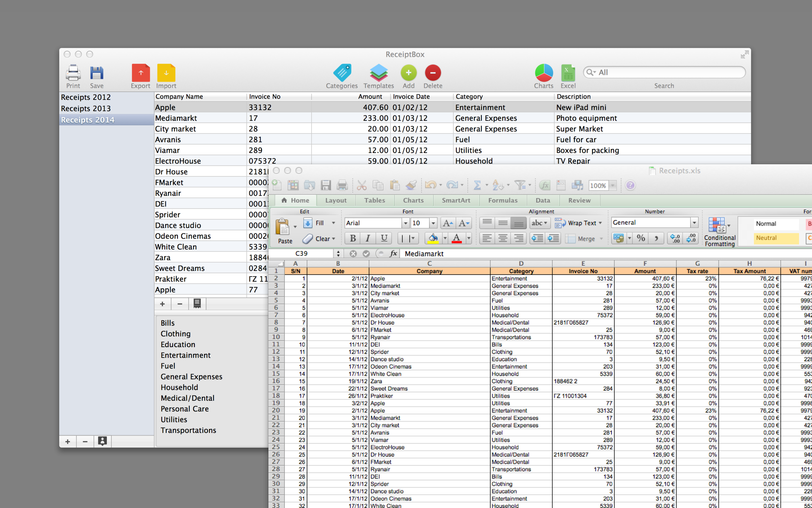This screenshot has width=812, height=508.
Task: Click the increase font size icon
Action: click(x=448, y=223)
